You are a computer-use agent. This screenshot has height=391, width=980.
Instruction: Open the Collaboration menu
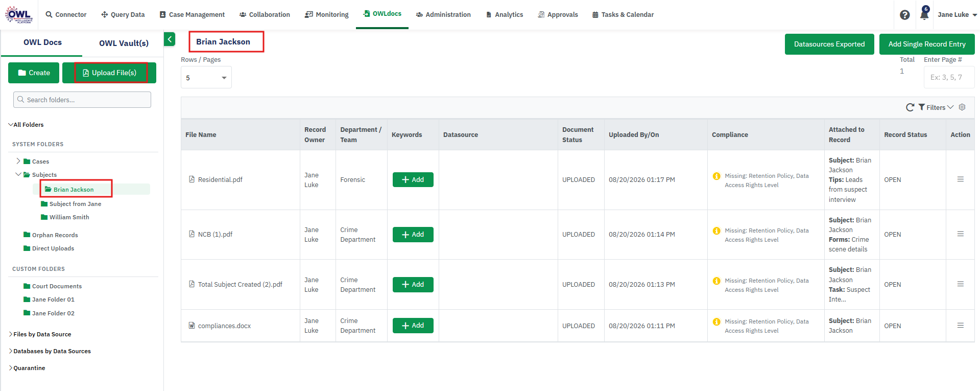point(265,15)
